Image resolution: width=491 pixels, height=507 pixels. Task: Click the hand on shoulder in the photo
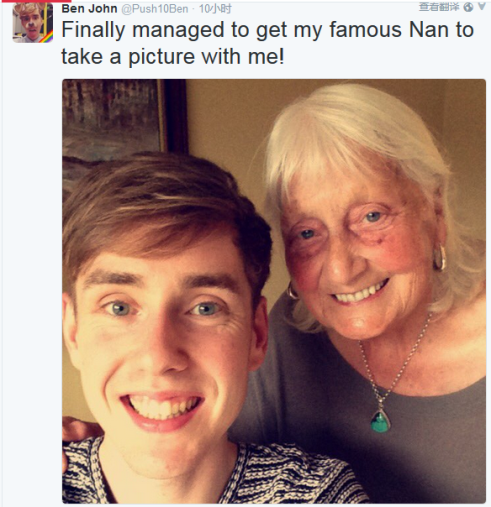point(78,430)
